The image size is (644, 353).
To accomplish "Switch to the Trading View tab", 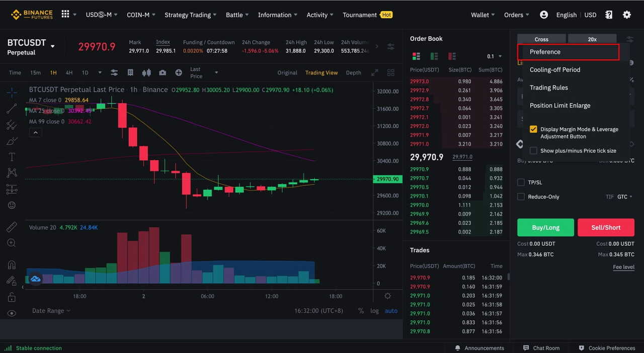I will click(321, 73).
